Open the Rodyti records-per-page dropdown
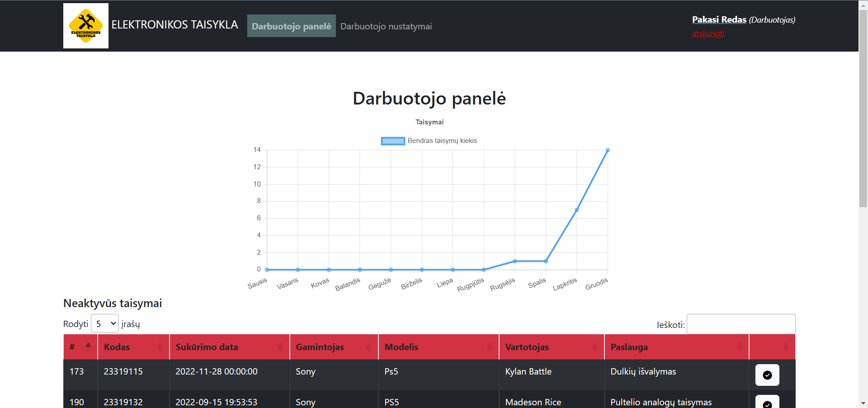 tap(104, 323)
